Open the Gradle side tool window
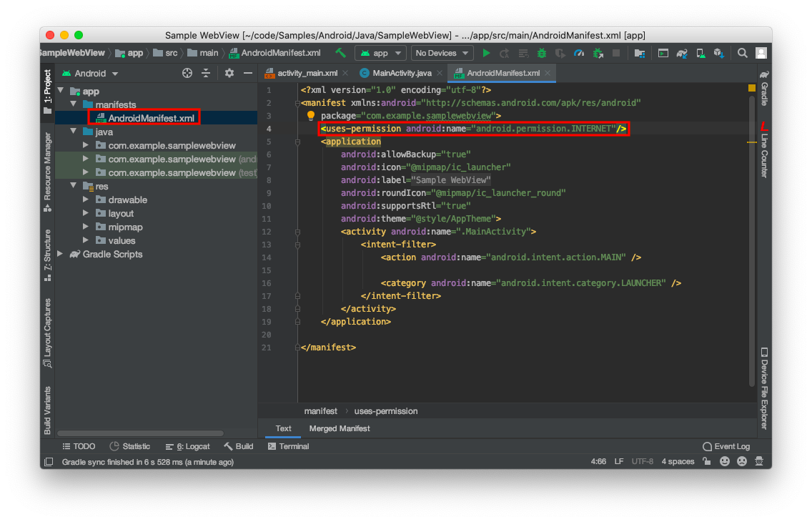 [764, 87]
